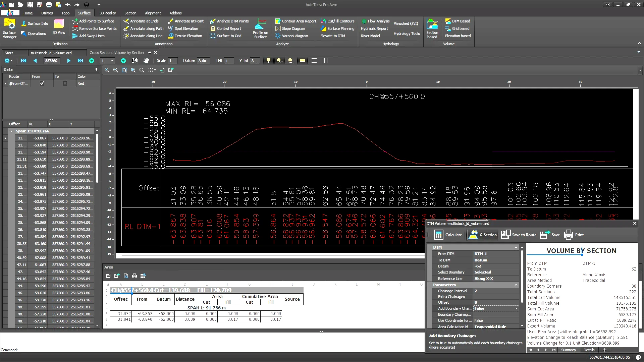Screen dimensions: 644x362
Task: Open the Surface Manager tool
Action: pos(9,28)
